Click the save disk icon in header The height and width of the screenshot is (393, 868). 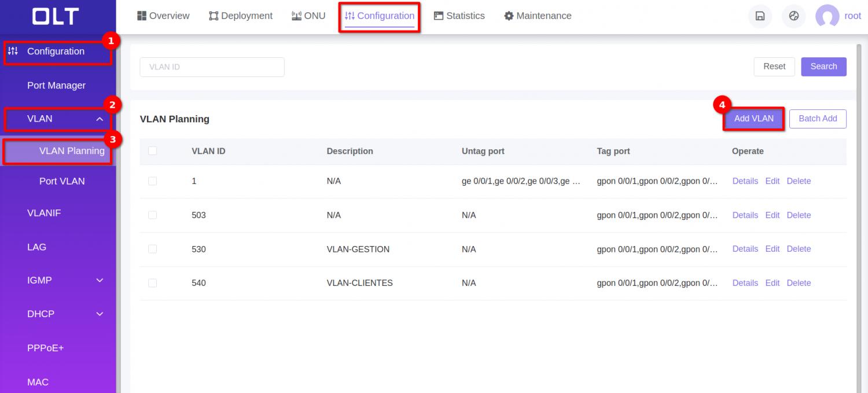[760, 16]
